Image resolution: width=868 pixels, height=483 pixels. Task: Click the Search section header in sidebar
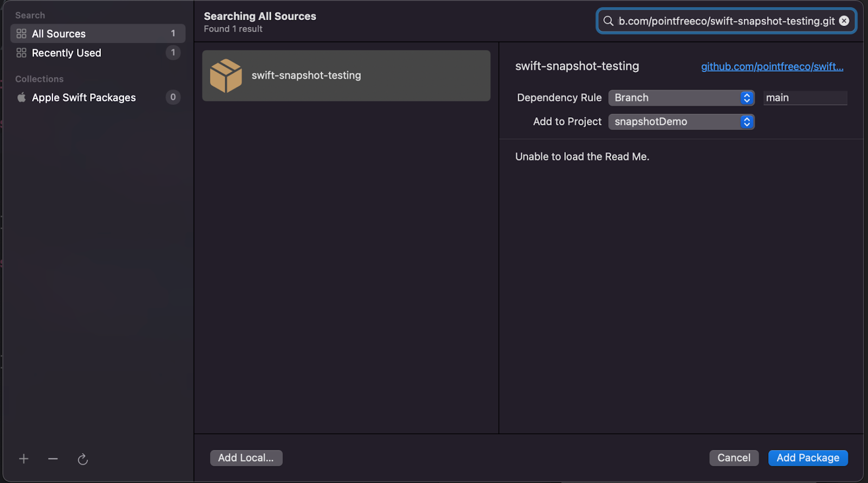coord(30,16)
